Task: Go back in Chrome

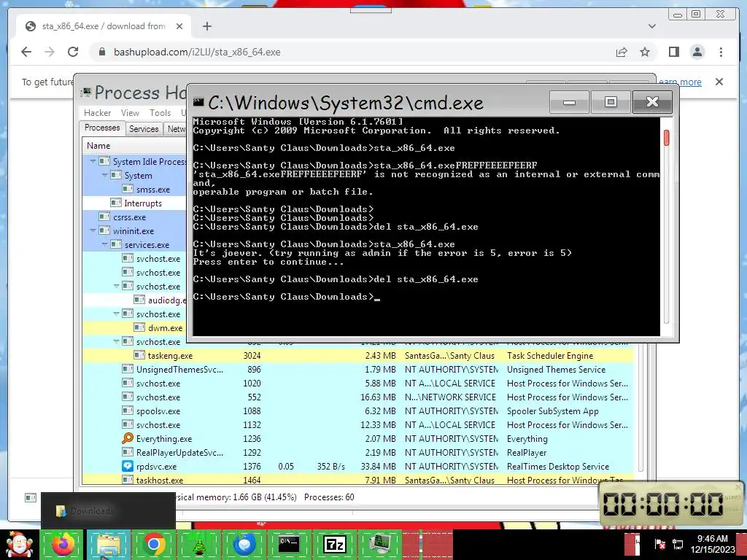Action: (26, 52)
